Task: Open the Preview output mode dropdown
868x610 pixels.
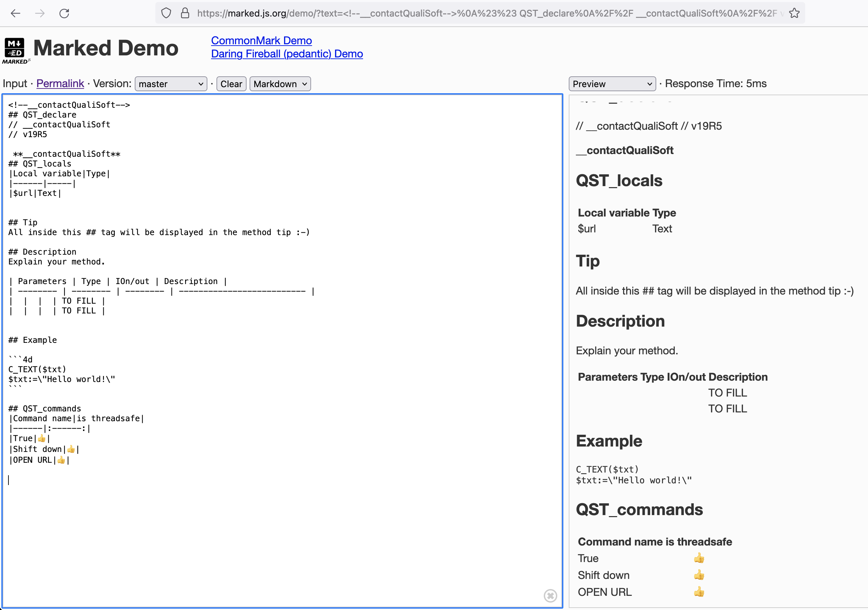Action: click(612, 84)
